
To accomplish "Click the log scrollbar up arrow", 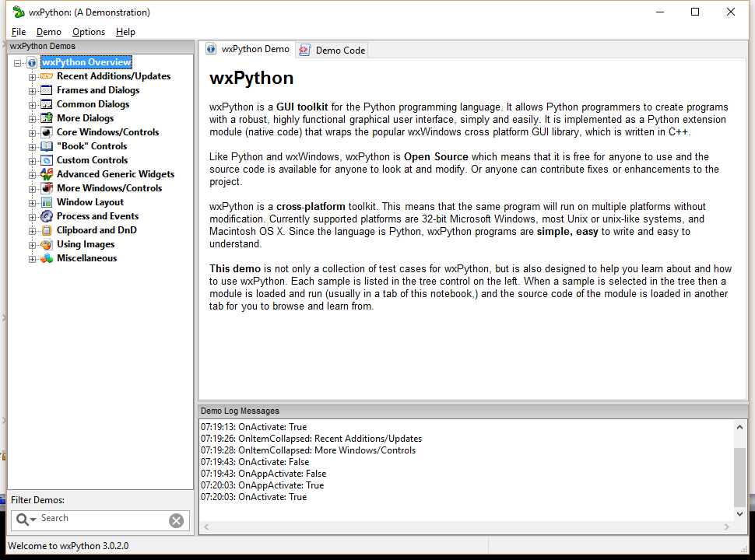I will pyautogui.click(x=739, y=427).
